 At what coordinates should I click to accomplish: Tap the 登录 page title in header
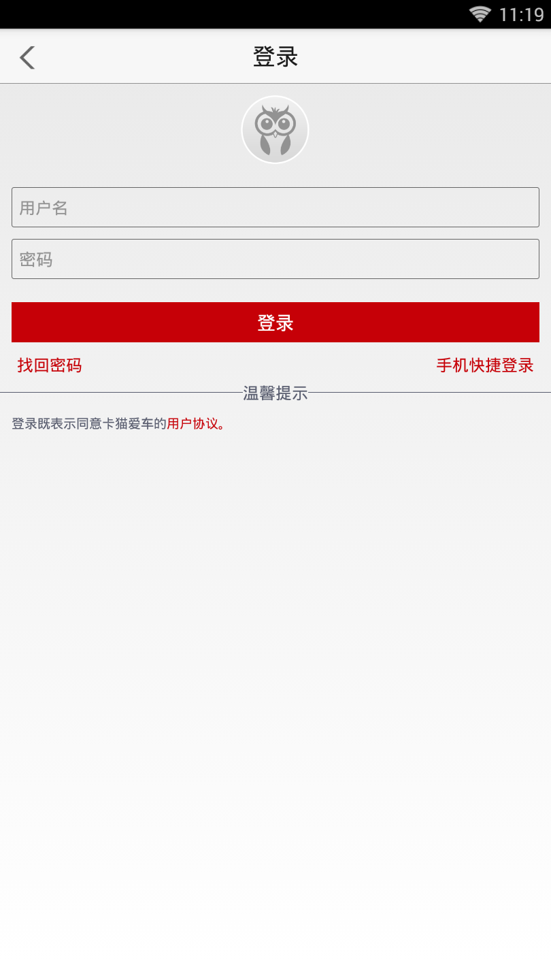(275, 57)
